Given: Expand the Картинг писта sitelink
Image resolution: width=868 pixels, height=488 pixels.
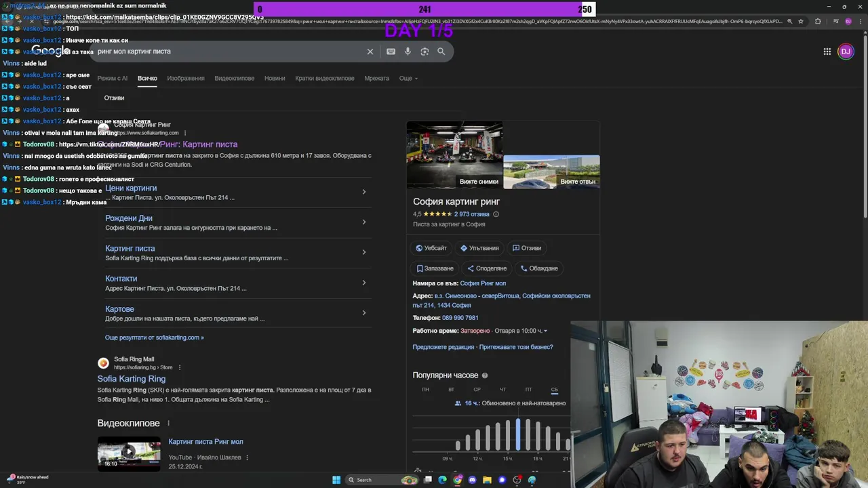Looking at the screenshot, I should pos(364,252).
